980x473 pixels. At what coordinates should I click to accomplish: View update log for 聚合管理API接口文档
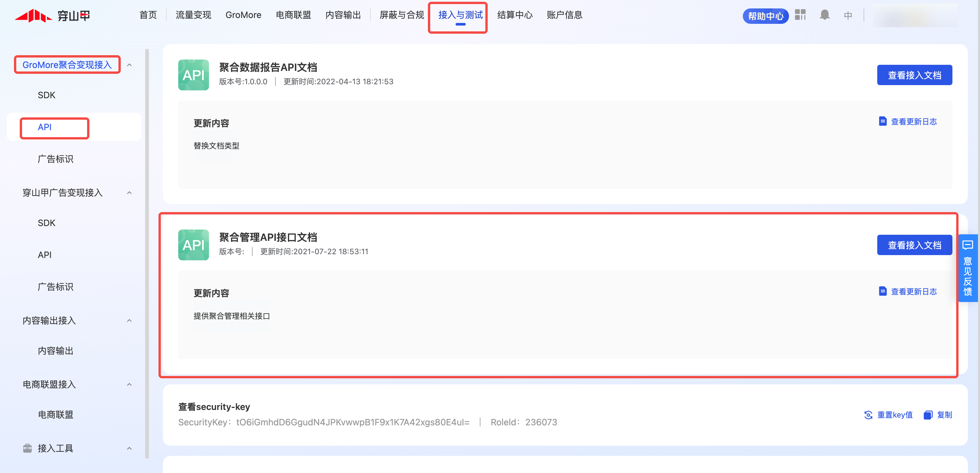point(908,291)
